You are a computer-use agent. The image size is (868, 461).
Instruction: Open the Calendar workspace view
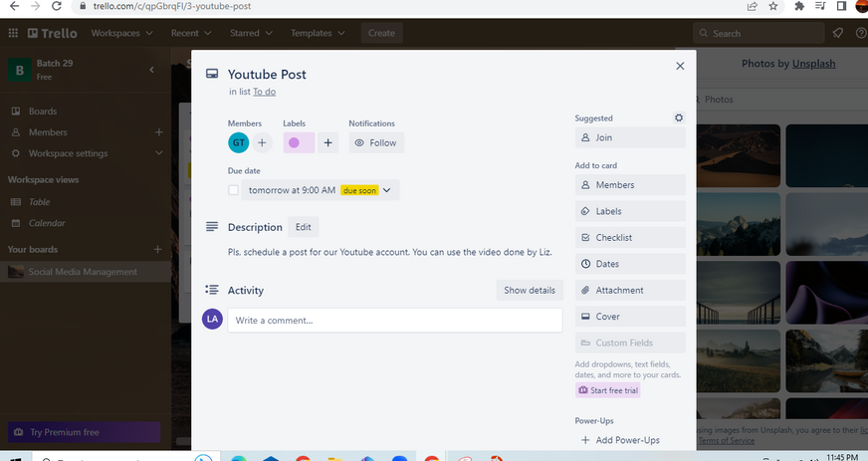coord(47,223)
